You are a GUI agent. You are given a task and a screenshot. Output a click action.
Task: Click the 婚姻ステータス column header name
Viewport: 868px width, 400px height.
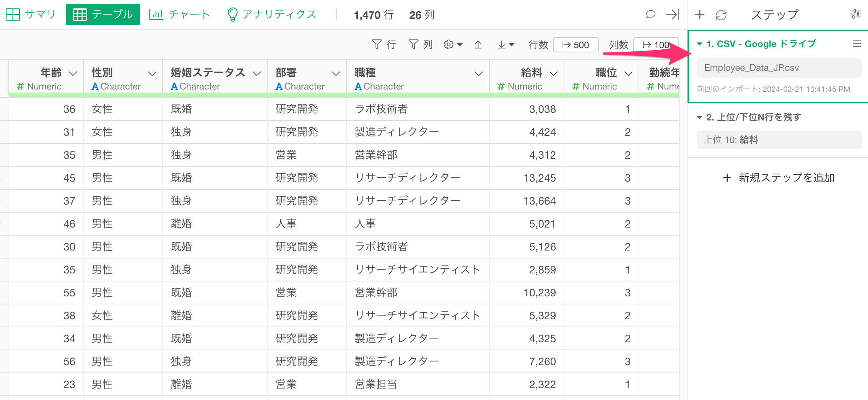[208, 72]
